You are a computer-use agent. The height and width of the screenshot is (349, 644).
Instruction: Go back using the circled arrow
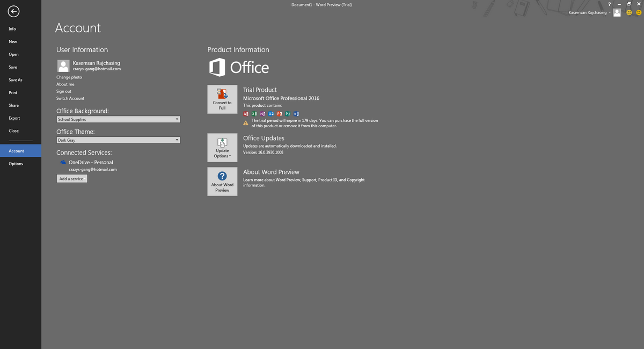click(x=14, y=11)
